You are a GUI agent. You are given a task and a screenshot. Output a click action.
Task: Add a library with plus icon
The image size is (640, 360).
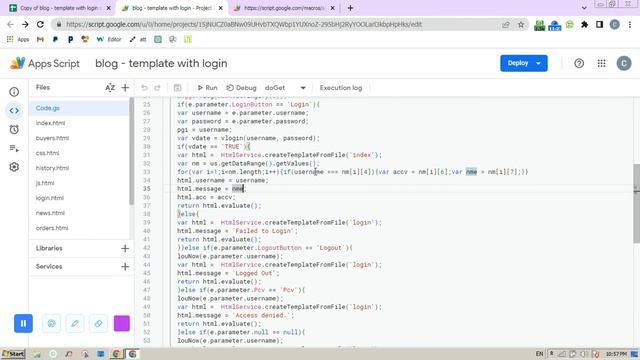pyautogui.click(x=125, y=248)
